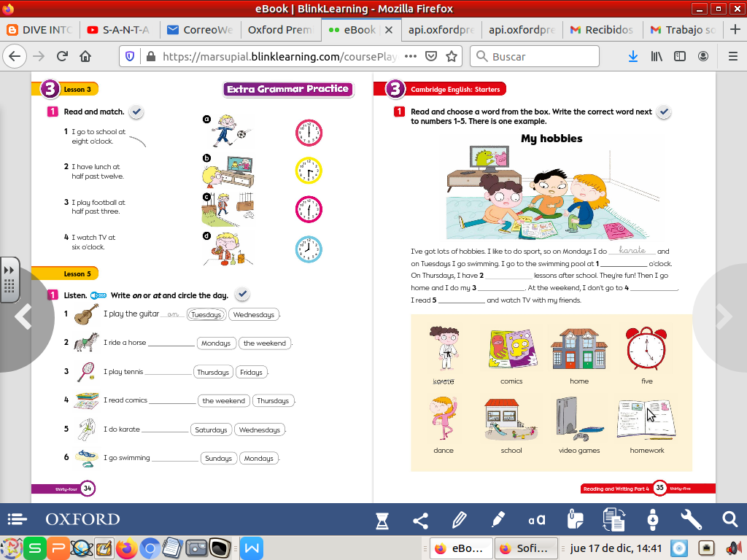Open the pencil annotation tool
This screenshot has height=560, width=747.
(460, 520)
